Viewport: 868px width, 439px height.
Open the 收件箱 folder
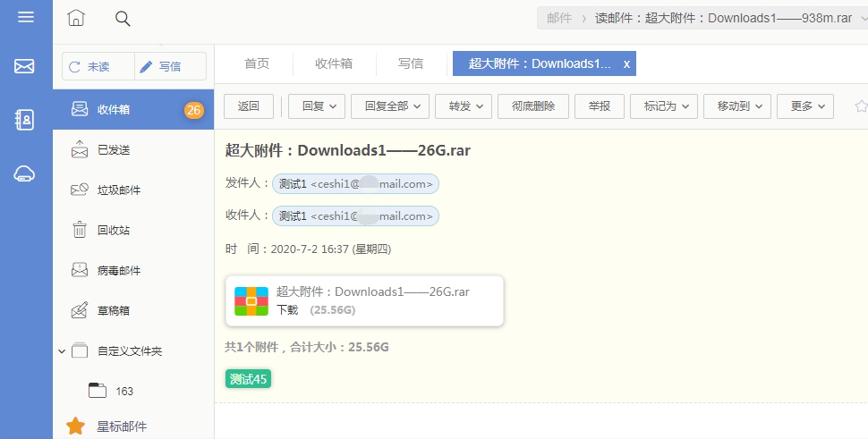114,110
